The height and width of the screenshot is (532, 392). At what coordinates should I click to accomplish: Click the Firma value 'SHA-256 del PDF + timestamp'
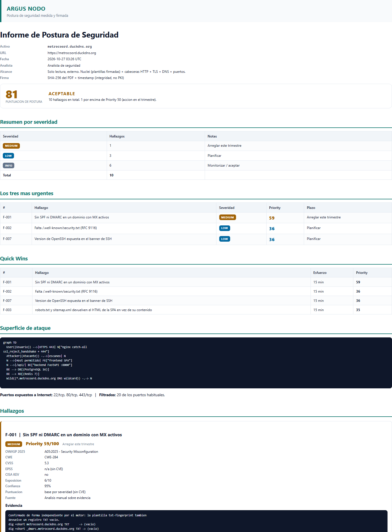86,78
